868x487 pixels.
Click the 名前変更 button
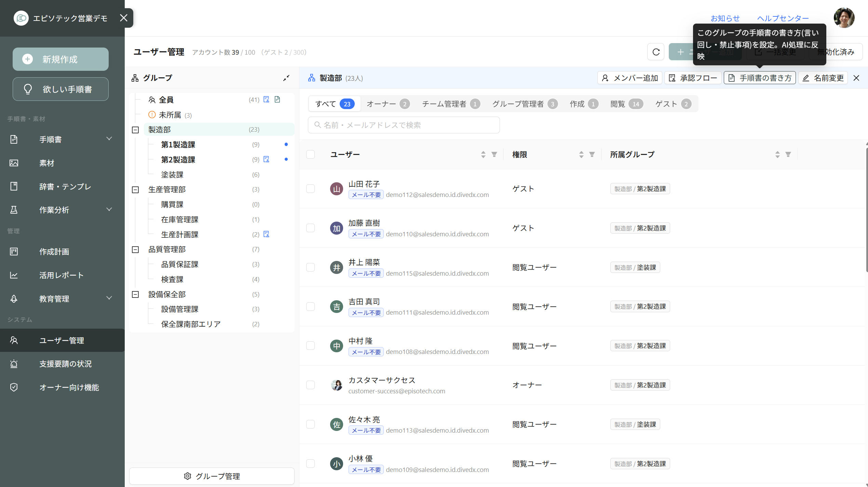[823, 78]
